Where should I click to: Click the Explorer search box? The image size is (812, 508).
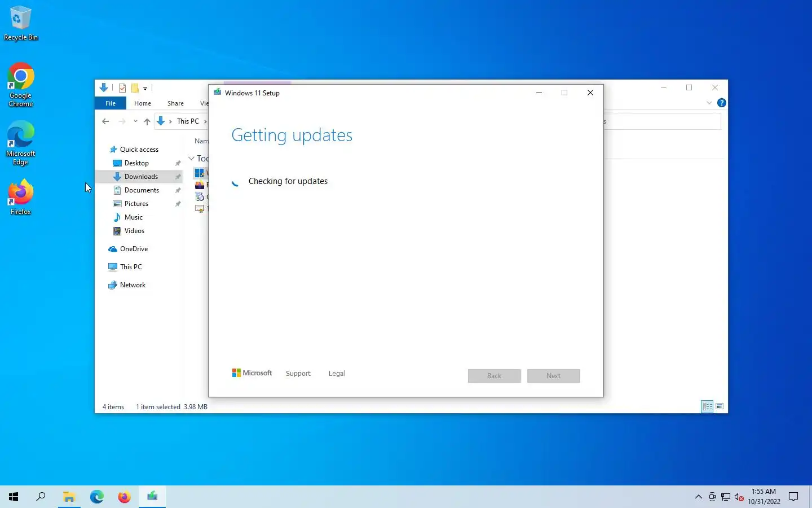662,121
